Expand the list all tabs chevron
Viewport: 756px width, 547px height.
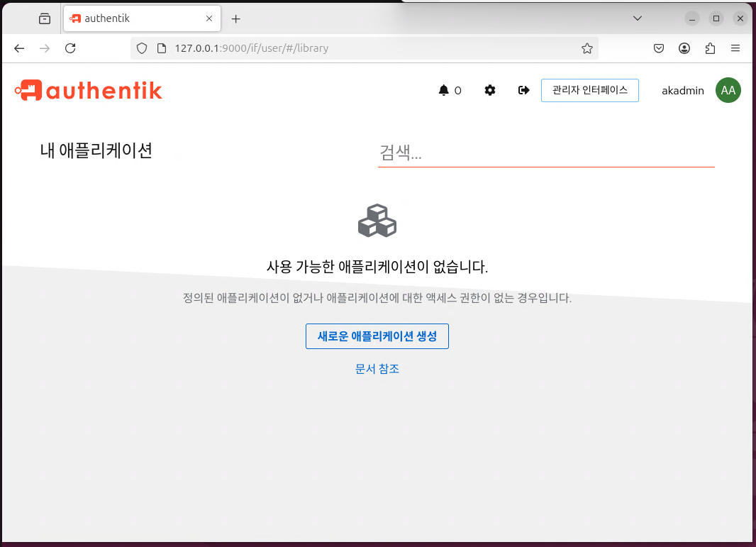point(638,18)
